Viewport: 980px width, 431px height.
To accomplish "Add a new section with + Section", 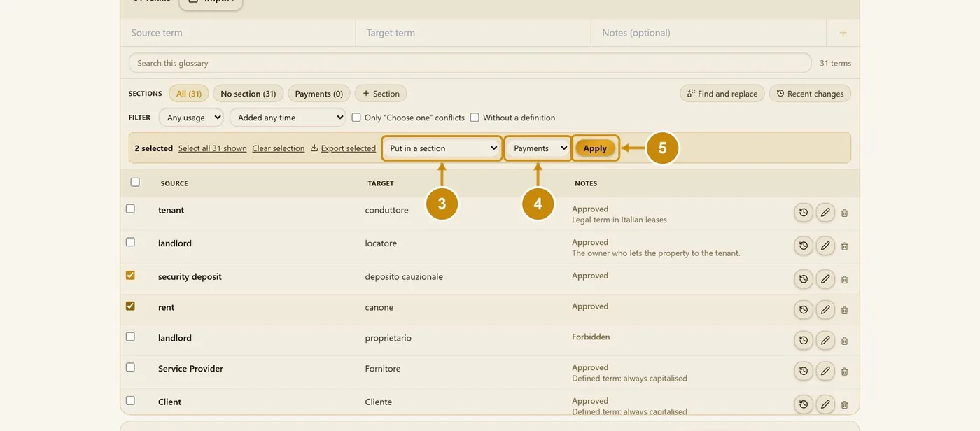I will click(x=381, y=94).
